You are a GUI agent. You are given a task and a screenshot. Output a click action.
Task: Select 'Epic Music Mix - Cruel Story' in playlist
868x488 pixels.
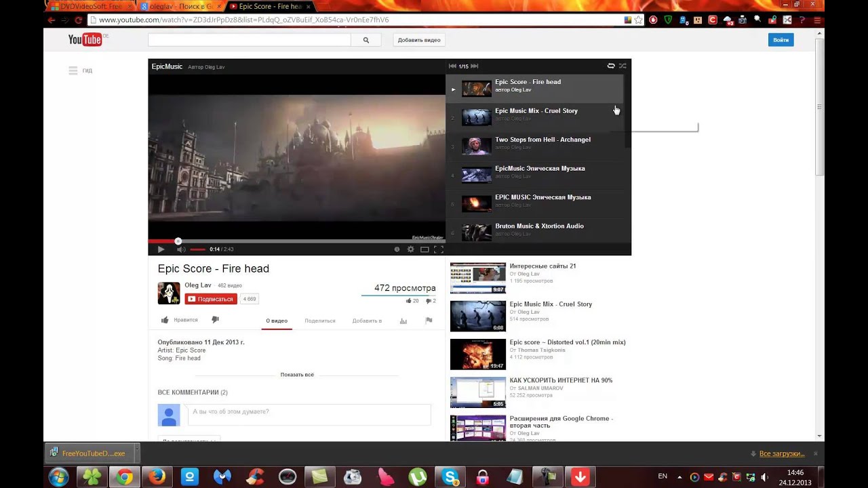pyautogui.click(x=535, y=117)
